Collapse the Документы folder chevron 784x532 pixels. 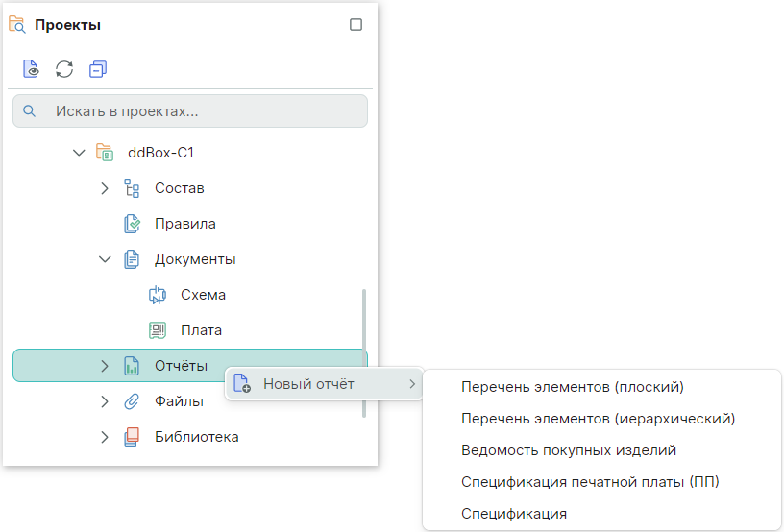[x=105, y=259]
